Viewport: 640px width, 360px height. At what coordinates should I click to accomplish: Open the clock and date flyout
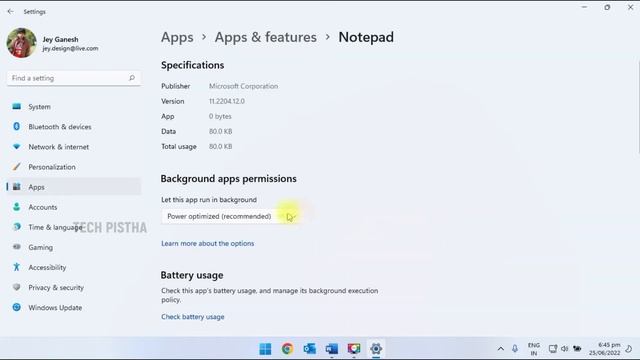604,349
